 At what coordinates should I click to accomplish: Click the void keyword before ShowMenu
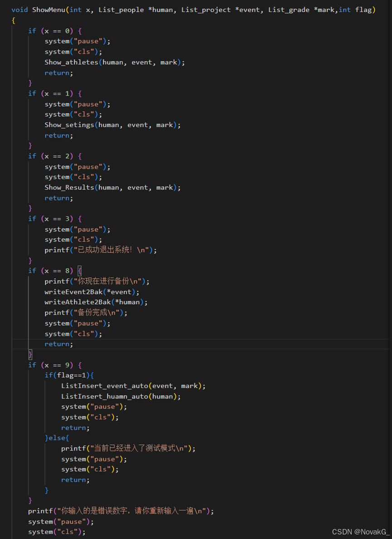pos(19,10)
